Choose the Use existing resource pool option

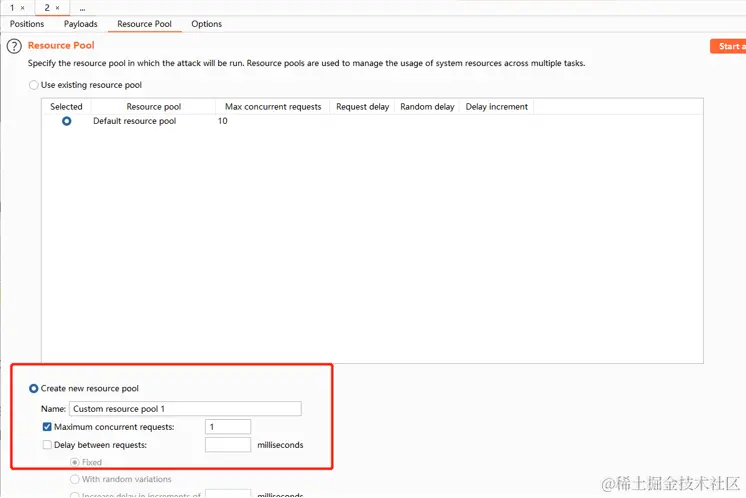tap(35, 86)
